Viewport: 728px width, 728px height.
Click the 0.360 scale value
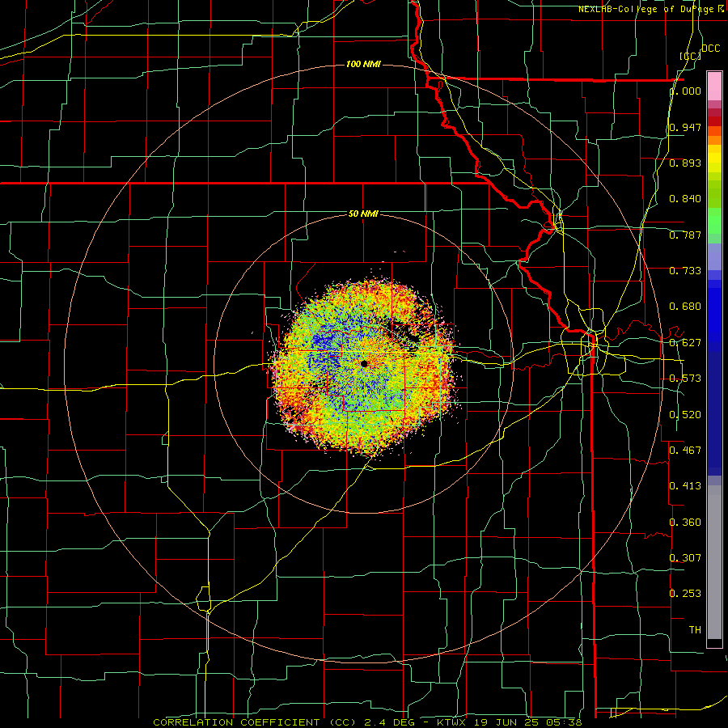(685, 523)
